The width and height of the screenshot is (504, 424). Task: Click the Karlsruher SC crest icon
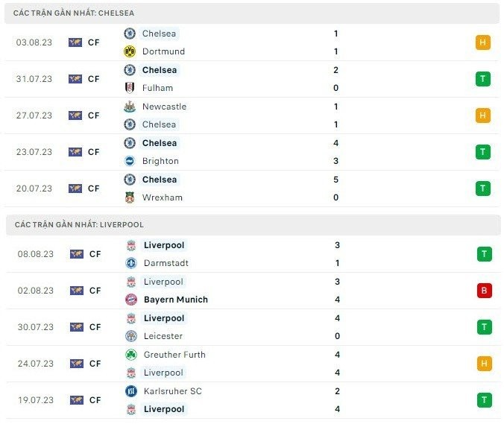pos(131,391)
